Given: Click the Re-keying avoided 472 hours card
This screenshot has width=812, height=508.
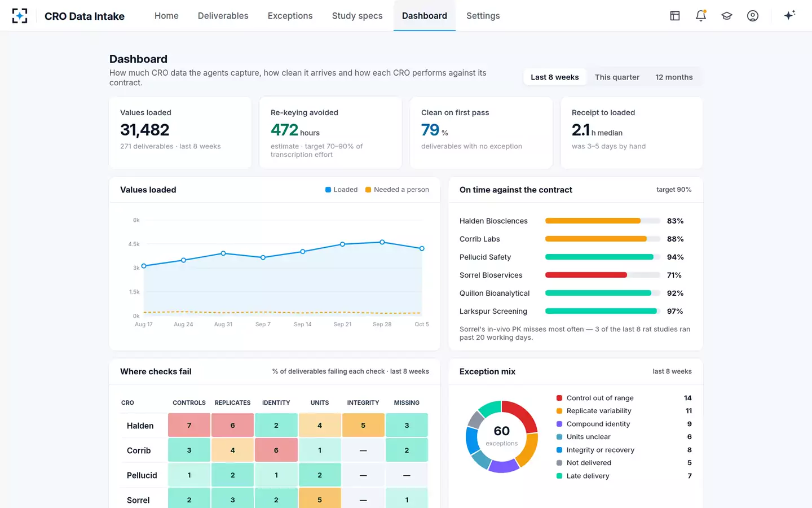Looking at the screenshot, I should click(330, 133).
